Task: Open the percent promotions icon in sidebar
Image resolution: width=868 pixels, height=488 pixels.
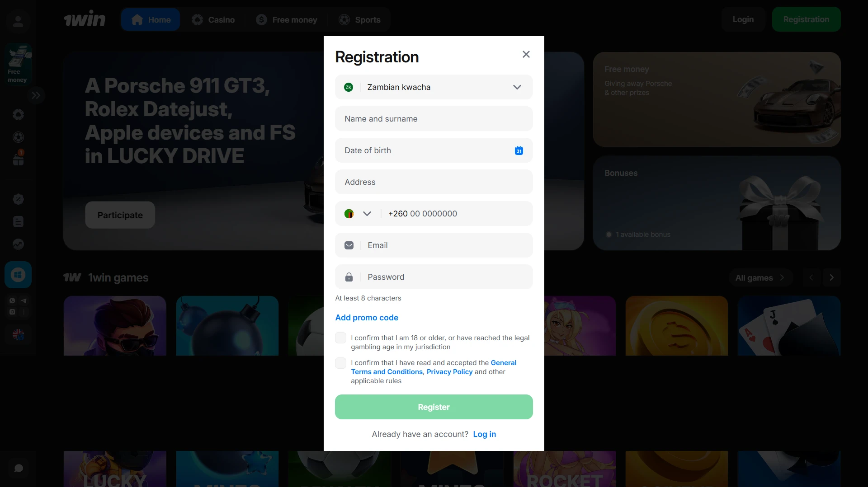Action: coord(18,199)
